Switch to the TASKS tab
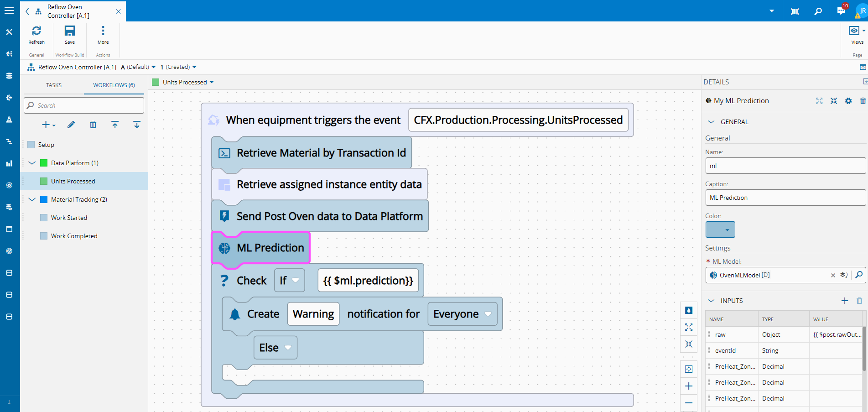 coord(54,85)
